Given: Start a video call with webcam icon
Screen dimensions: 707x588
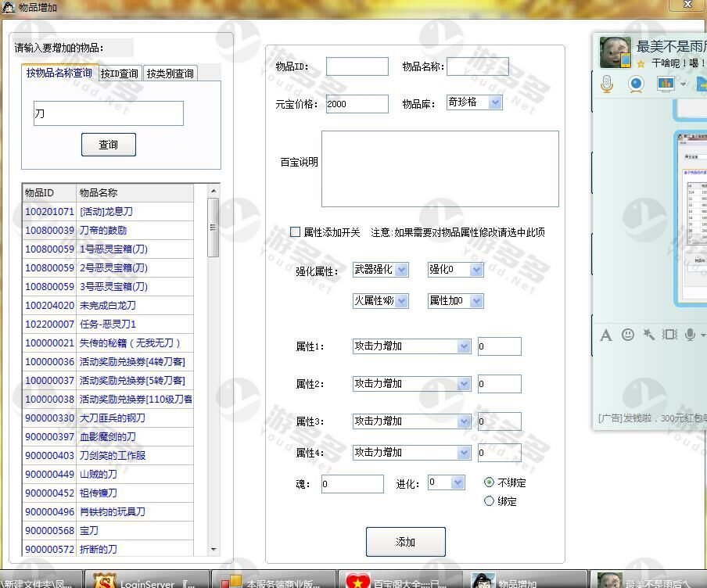Looking at the screenshot, I should tap(636, 84).
